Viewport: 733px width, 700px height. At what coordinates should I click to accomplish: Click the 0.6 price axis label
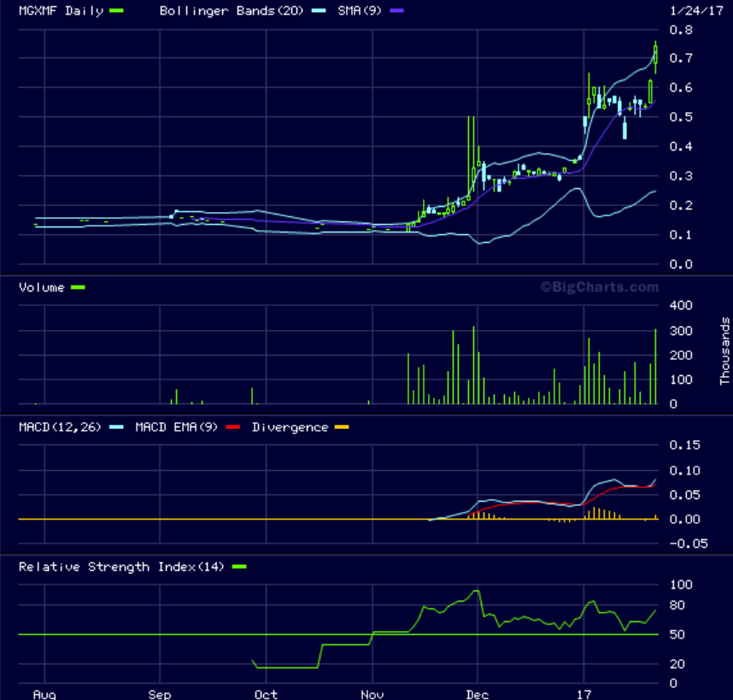click(x=681, y=87)
